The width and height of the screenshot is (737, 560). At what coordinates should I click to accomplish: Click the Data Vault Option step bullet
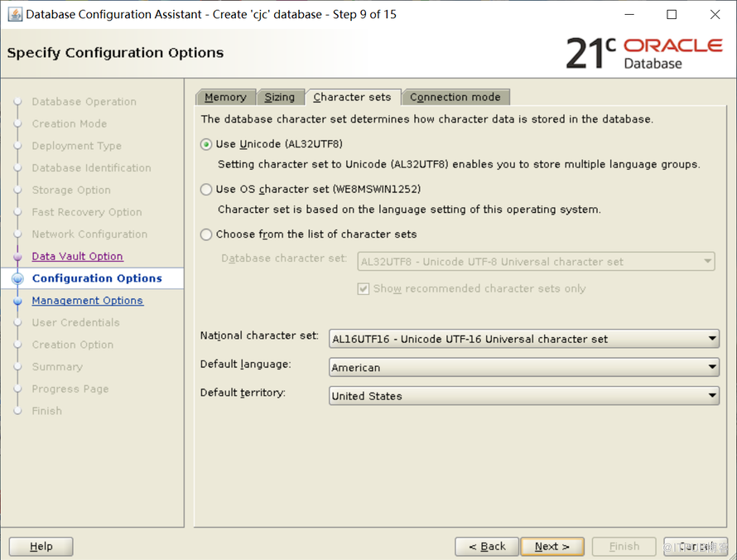[18, 257]
